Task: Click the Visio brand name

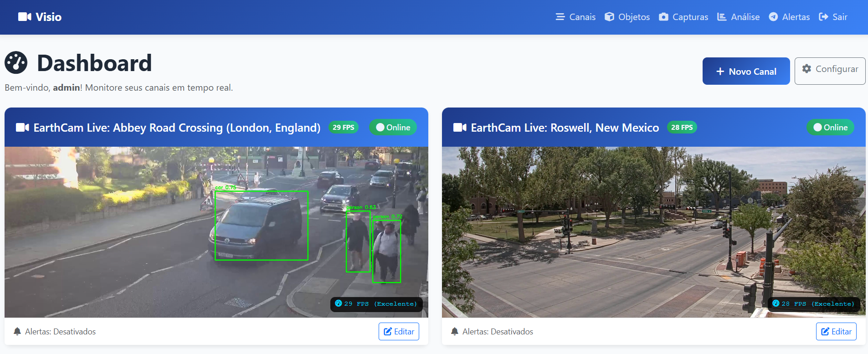Action: coord(48,17)
